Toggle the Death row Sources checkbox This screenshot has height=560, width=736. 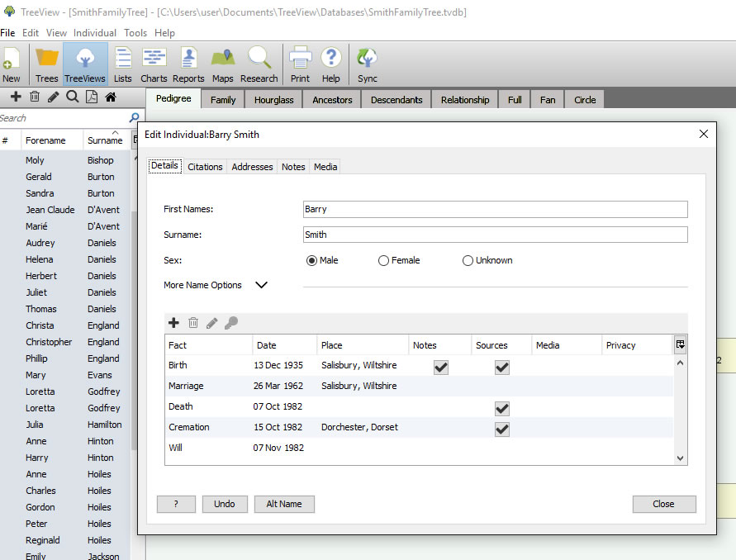(x=501, y=408)
